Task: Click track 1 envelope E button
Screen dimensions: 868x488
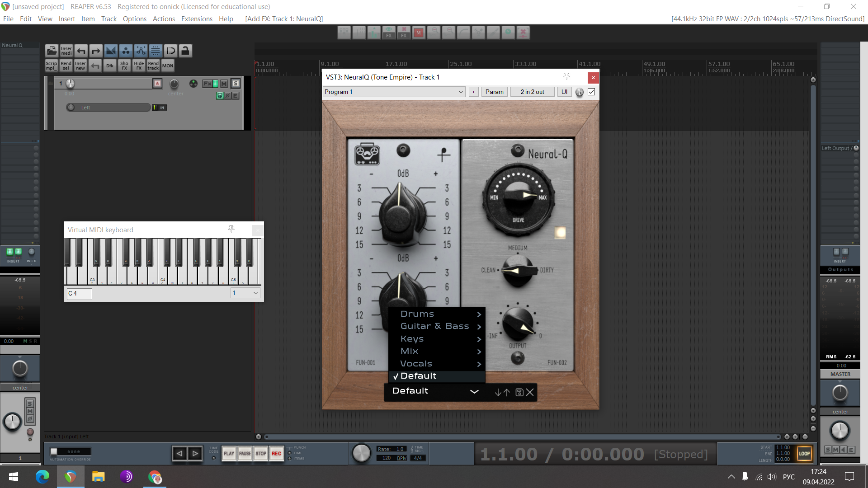Action: (x=236, y=96)
